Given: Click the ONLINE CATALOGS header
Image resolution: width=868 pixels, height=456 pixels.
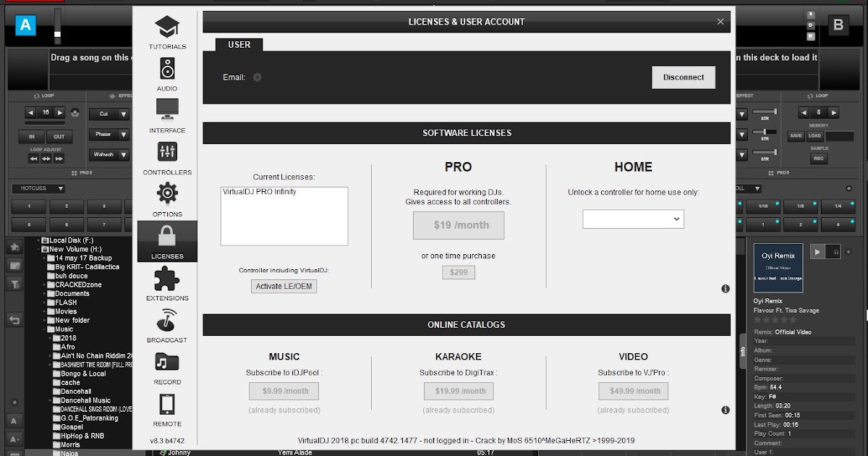Looking at the screenshot, I should point(467,325).
